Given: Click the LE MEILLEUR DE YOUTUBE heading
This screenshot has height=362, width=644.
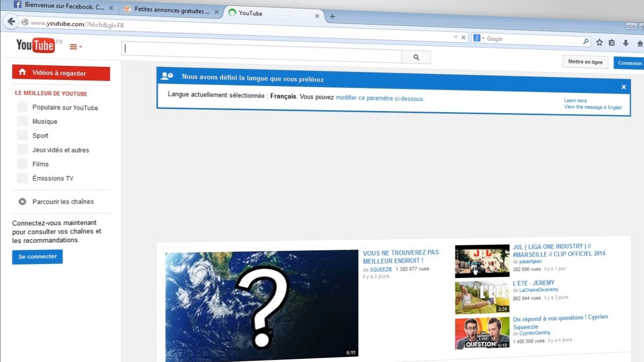Looking at the screenshot, I should [51, 94].
